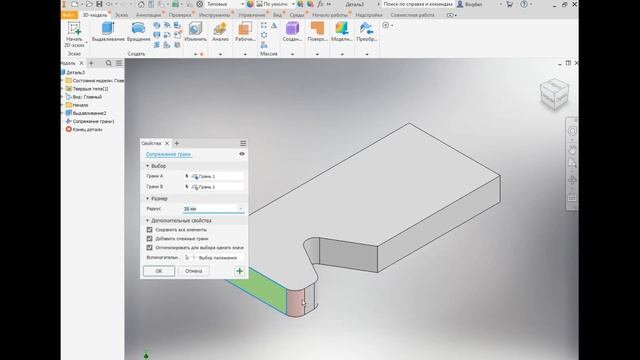Switch to the Аннотации ribbon tab
The image size is (640, 360).
pos(148,15)
